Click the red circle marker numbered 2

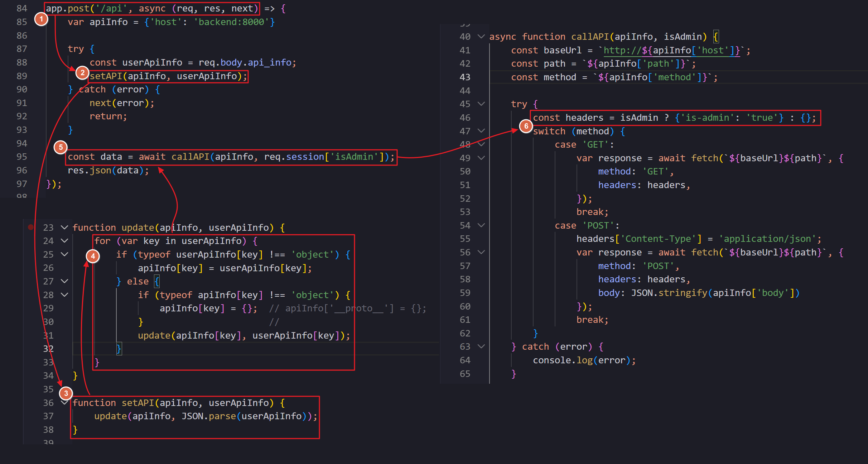[82, 73]
